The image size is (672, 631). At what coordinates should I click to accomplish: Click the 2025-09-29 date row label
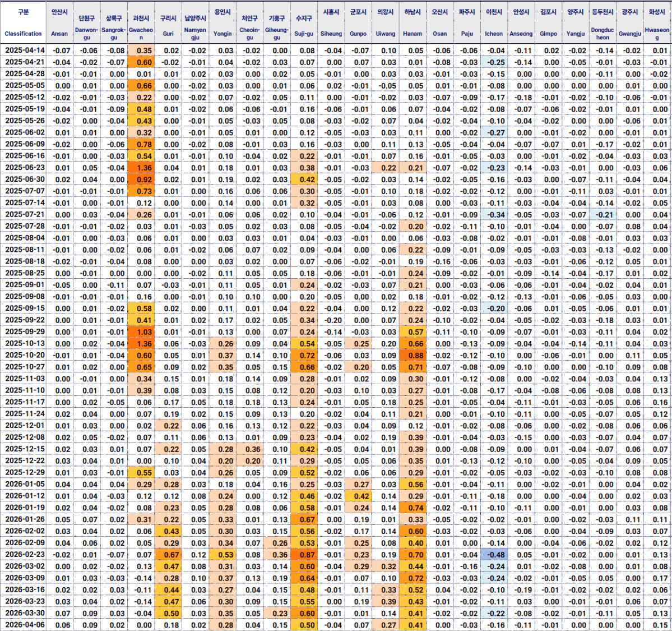25,331
